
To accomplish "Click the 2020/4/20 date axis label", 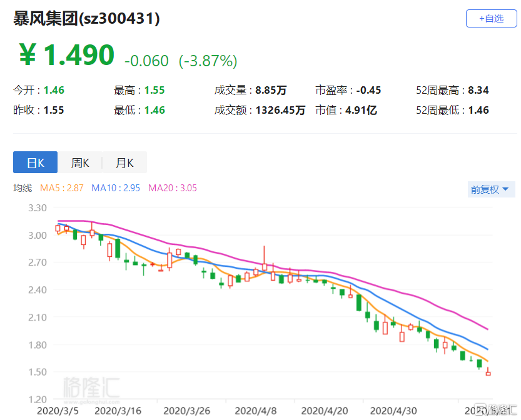I will coord(325,411).
